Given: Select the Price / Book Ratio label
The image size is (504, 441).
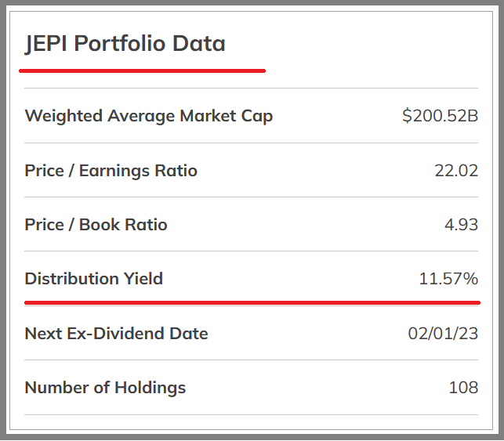Looking at the screenshot, I should (96, 225).
